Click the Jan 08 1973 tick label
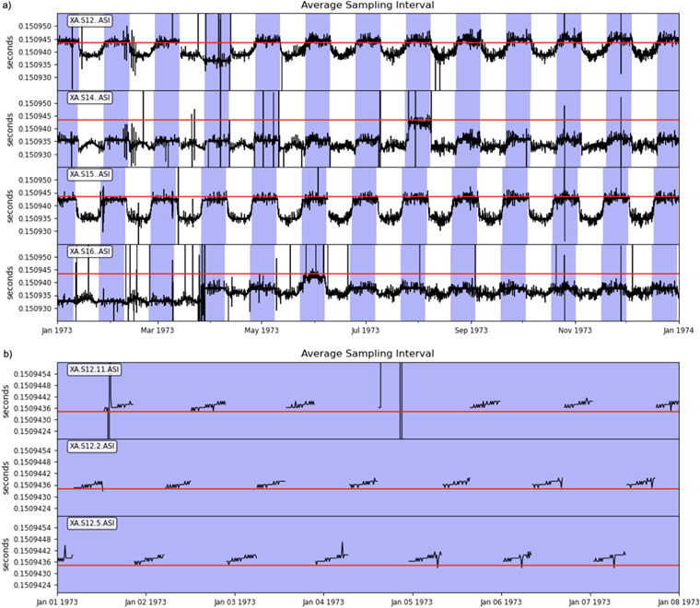 coord(679,602)
